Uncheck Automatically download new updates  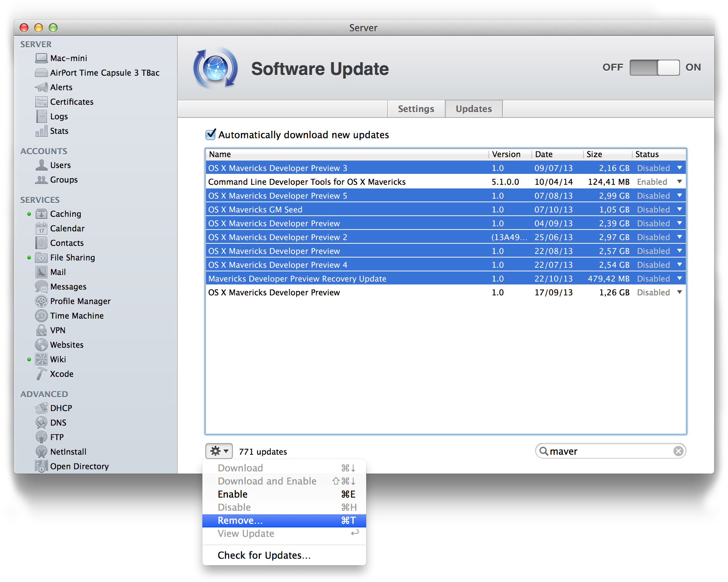click(x=211, y=135)
